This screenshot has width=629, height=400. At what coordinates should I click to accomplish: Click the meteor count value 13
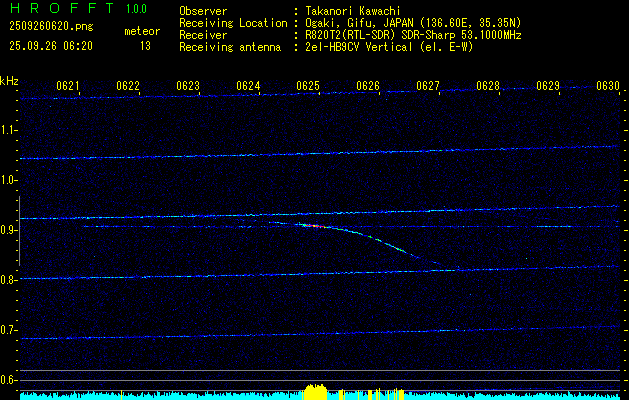[145, 46]
